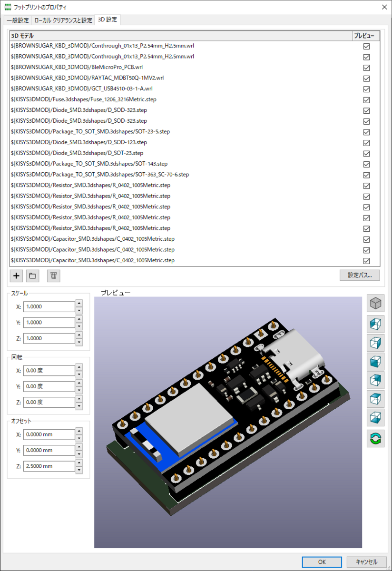392x571 pixels.
Task: Delete the selected model with the trash icon
Action: click(x=52, y=276)
